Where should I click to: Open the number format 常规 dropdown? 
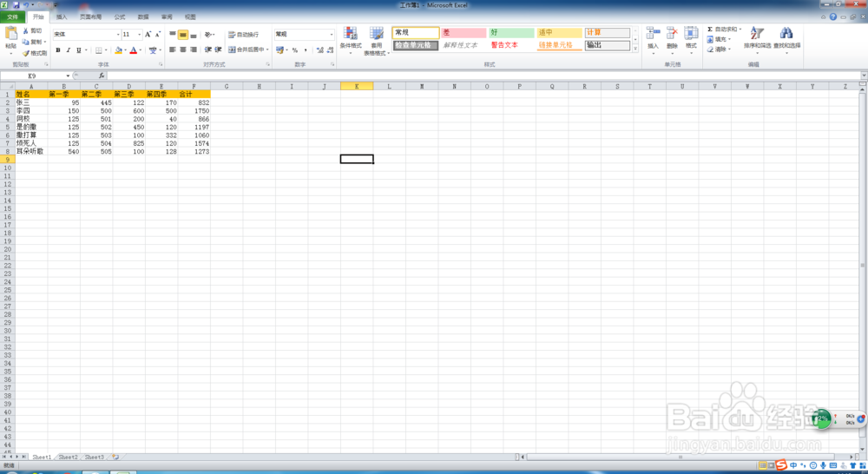[332, 35]
